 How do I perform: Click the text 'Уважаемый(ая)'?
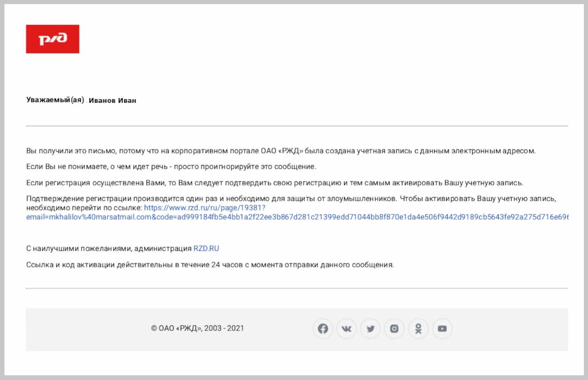click(55, 100)
